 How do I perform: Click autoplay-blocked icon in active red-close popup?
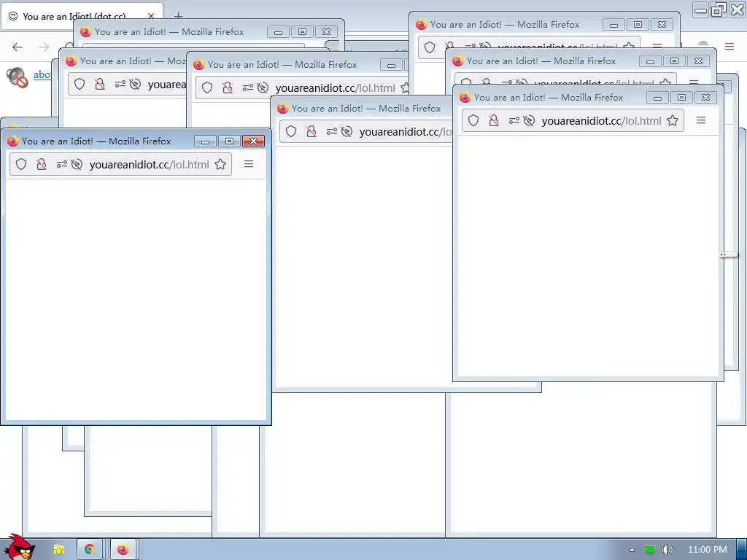coord(77,164)
